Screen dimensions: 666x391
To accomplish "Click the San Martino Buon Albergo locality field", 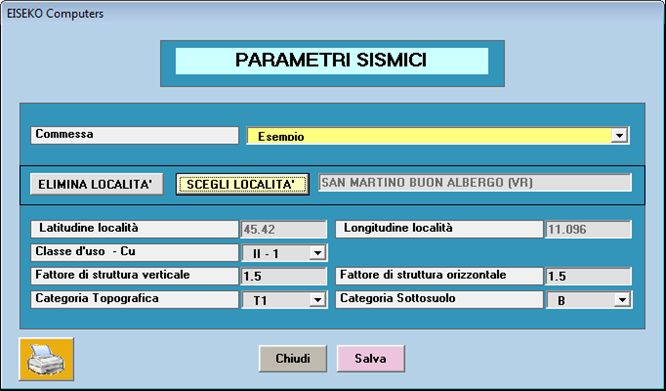I will 475,183.
